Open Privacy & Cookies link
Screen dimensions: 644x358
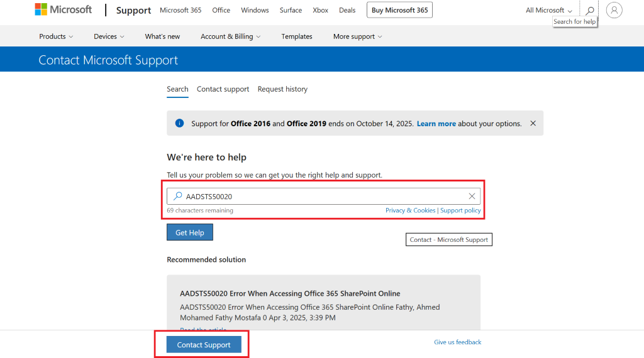[410, 210]
